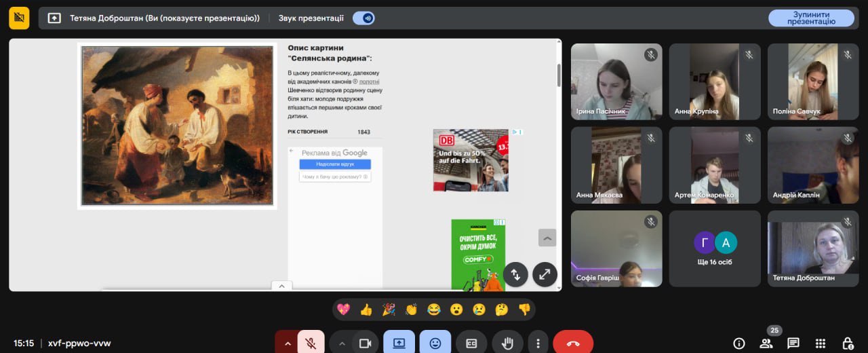Viewport: 868px width, 353px height.
Task: Toggle the emoji reactions button
Action: click(435, 343)
